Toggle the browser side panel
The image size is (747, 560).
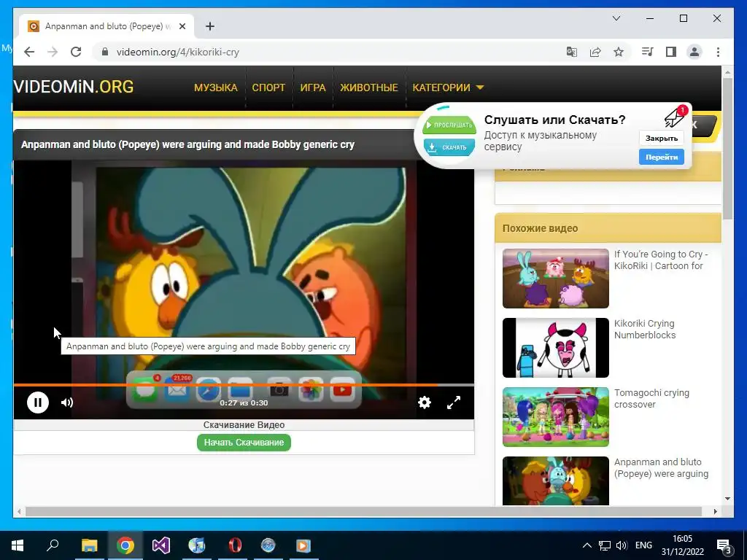(x=671, y=52)
